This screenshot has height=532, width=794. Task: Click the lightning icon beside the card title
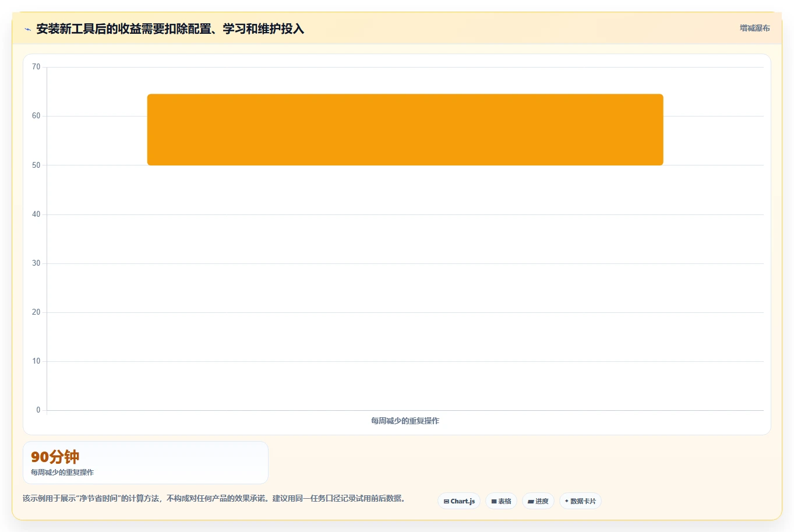coord(27,29)
